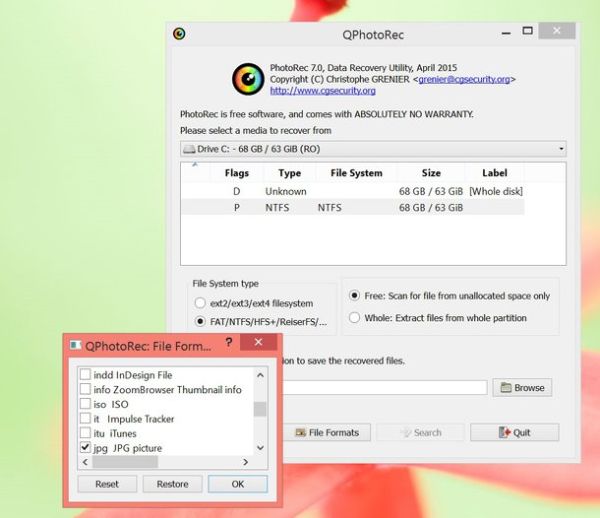Confirm File Formats with OK
The width and height of the screenshot is (600, 518).
pyautogui.click(x=238, y=484)
